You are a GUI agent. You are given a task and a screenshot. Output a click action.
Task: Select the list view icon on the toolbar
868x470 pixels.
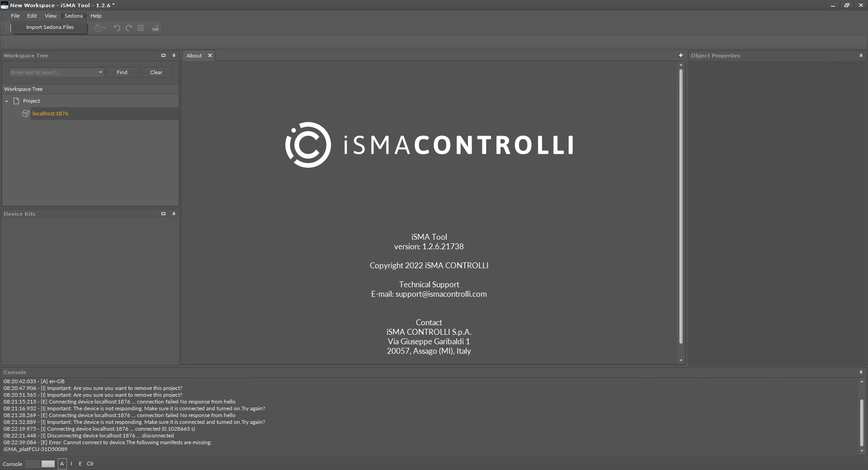(141, 28)
